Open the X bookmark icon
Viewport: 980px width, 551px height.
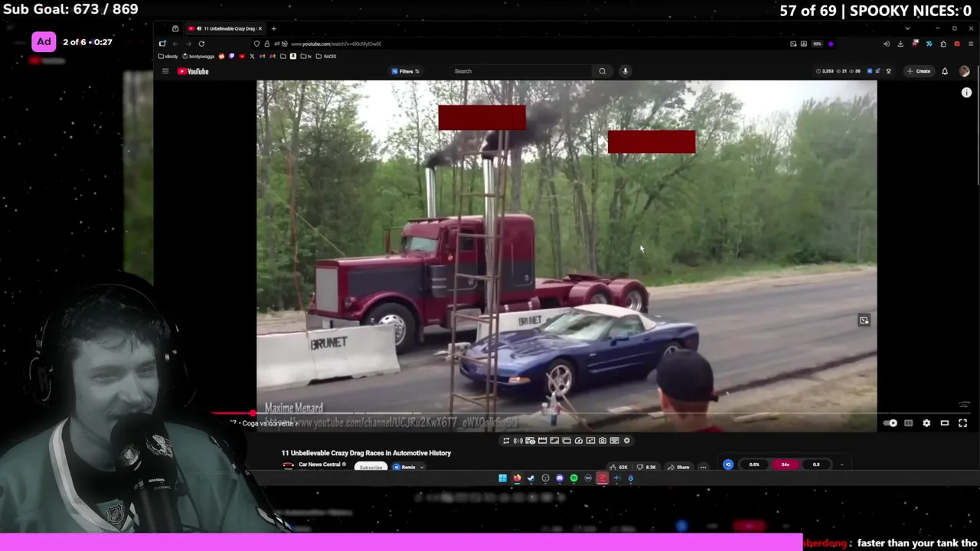(252, 56)
